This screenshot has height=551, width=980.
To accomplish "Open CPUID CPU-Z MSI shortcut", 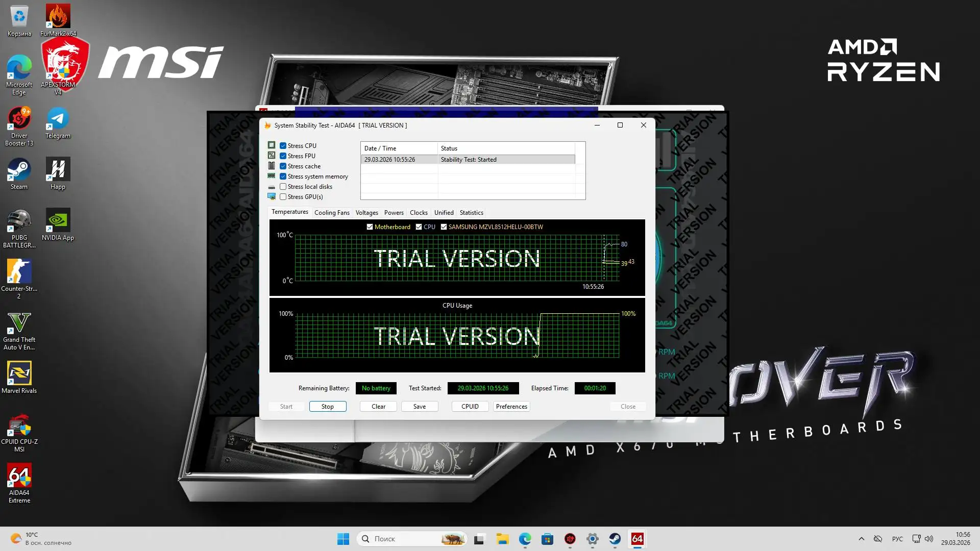I will coord(19,431).
